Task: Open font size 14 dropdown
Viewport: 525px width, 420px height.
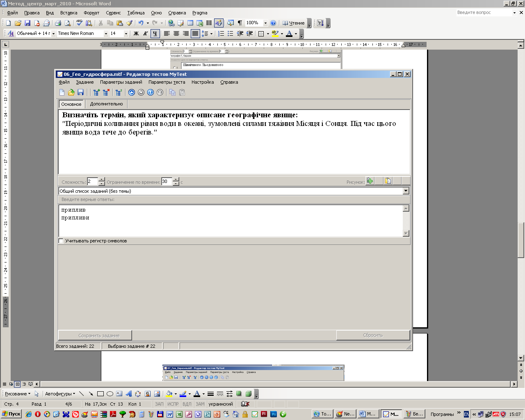Action: pyautogui.click(x=126, y=34)
